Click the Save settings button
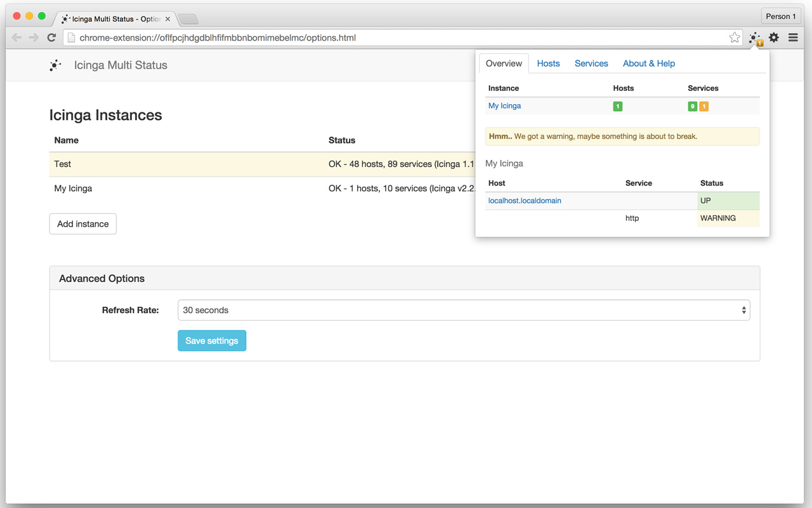The image size is (812, 508). (x=212, y=340)
